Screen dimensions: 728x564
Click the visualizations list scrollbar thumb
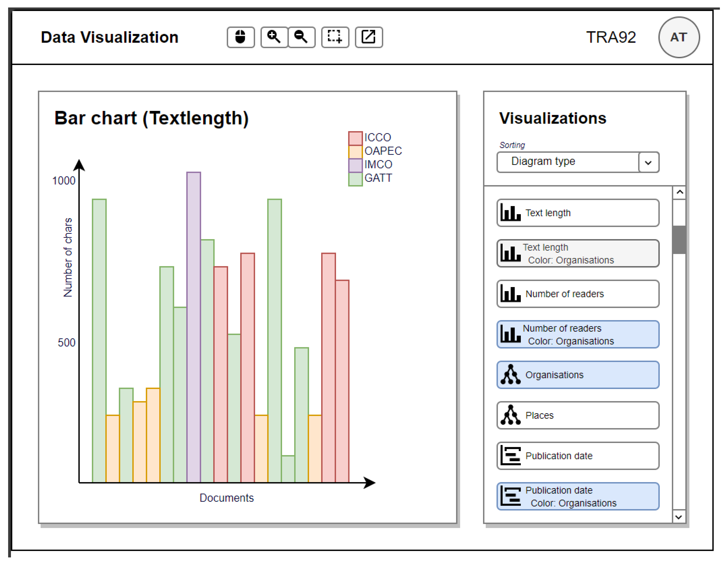tap(679, 240)
